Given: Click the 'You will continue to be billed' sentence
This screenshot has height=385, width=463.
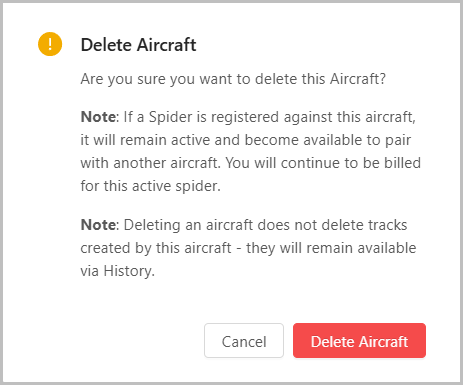Looking at the screenshot, I should (323, 163).
